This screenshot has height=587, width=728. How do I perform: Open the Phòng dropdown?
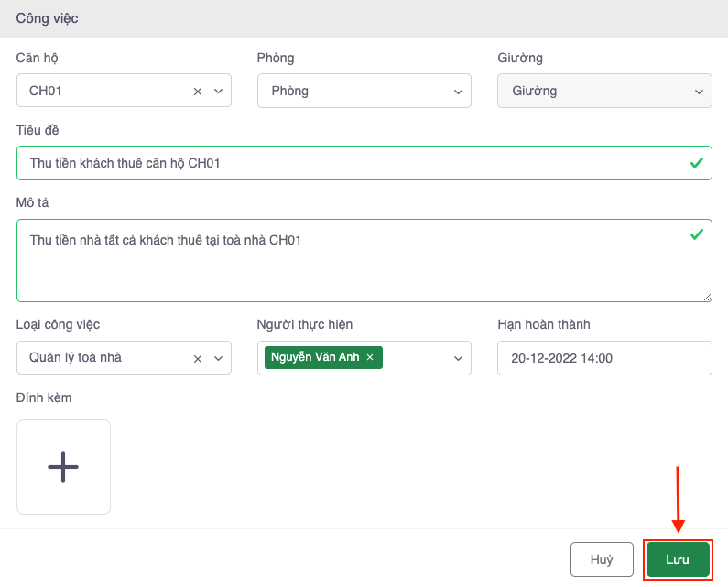[364, 92]
